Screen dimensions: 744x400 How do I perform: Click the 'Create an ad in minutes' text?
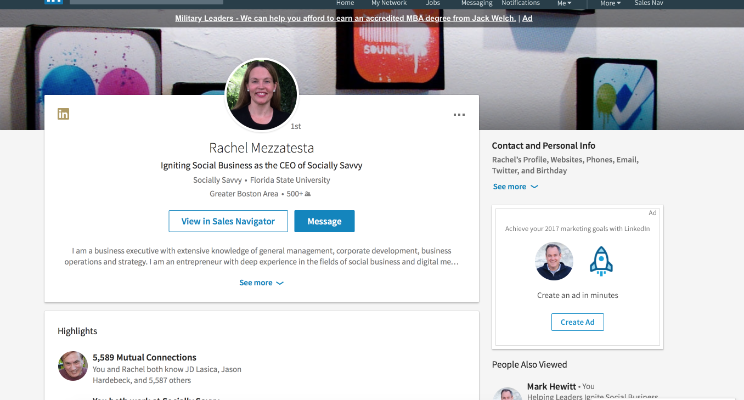[x=577, y=295]
